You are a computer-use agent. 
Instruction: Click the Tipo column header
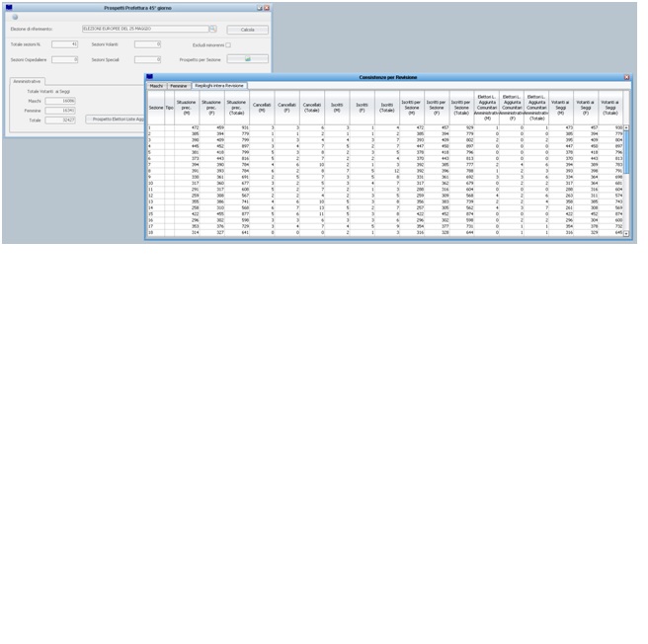click(170, 108)
